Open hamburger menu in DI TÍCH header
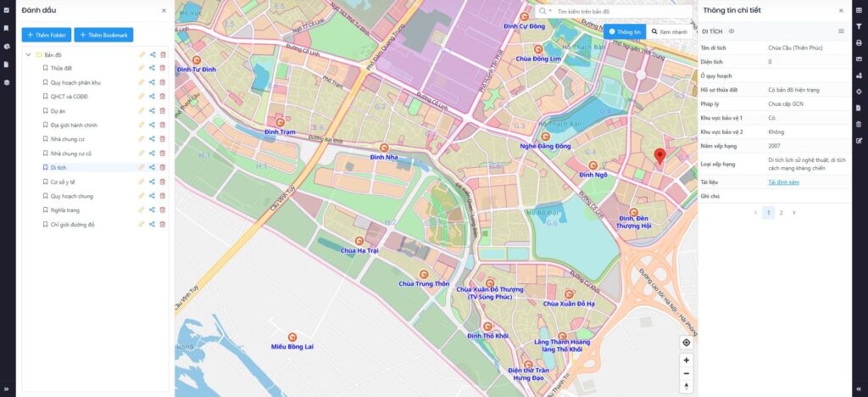 (x=841, y=31)
